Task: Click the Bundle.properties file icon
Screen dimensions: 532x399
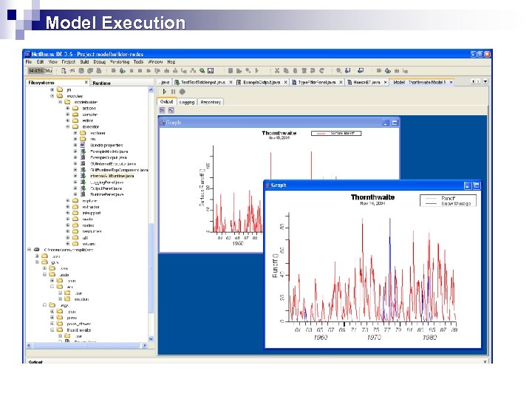Action: 83,146
